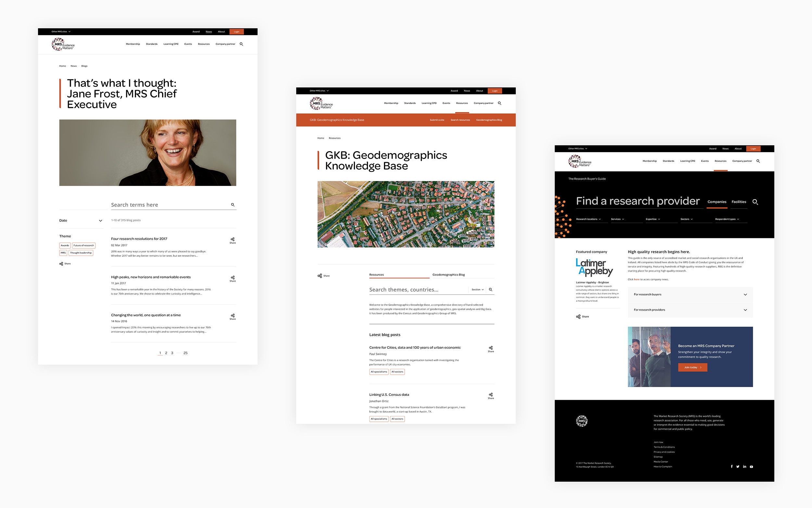This screenshot has width=812, height=508.
Task: Share 'Linking U.S. Census data' post
Action: tap(491, 396)
